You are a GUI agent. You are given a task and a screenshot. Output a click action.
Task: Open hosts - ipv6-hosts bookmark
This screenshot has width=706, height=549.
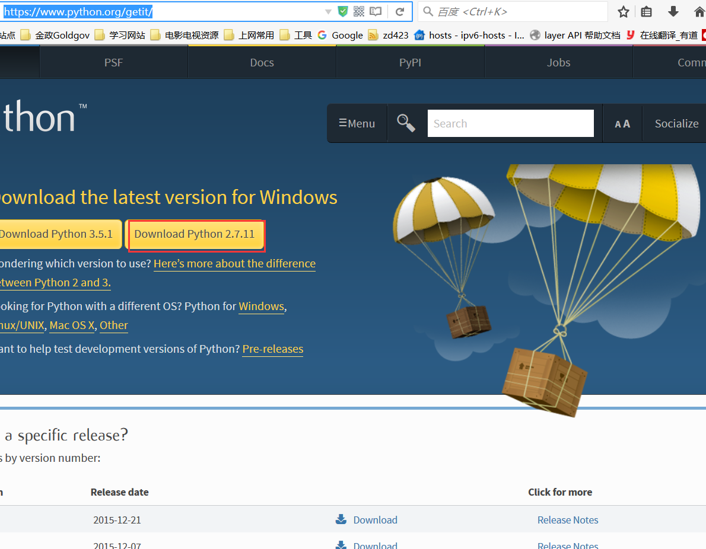[469, 35]
